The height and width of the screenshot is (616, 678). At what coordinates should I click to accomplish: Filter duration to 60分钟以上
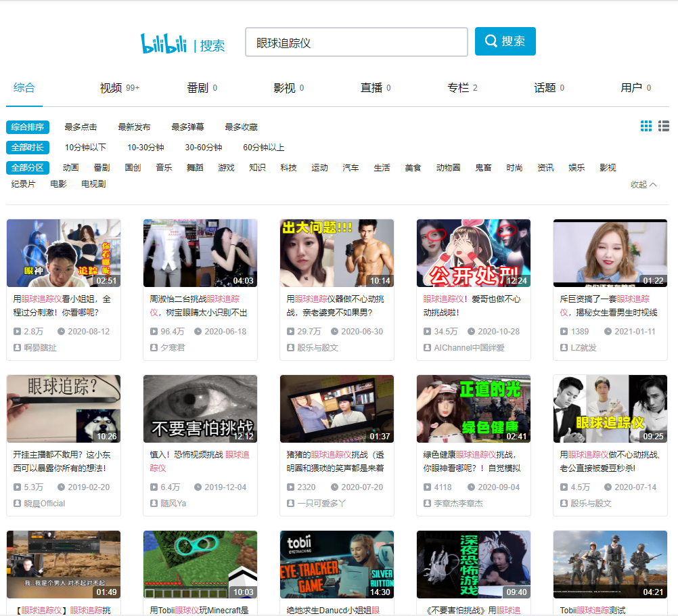[x=264, y=148]
